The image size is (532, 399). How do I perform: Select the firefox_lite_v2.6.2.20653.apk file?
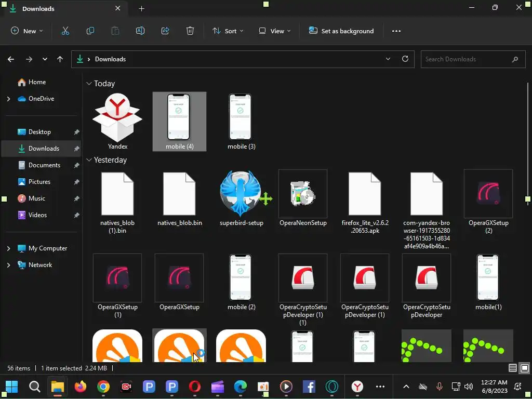pyautogui.click(x=365, y=202)
